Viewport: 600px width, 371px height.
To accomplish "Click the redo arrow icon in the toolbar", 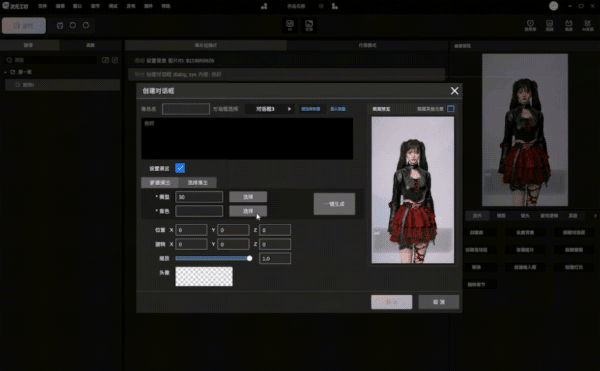I will pyautogui.click(x=86, y=25).
